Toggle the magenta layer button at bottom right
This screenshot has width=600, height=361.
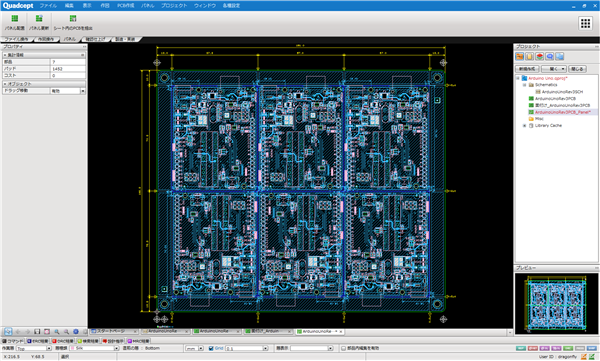(556, 348)
